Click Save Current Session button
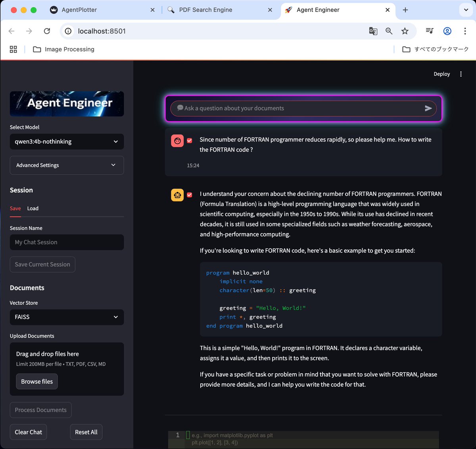 (x=42, y=264)
